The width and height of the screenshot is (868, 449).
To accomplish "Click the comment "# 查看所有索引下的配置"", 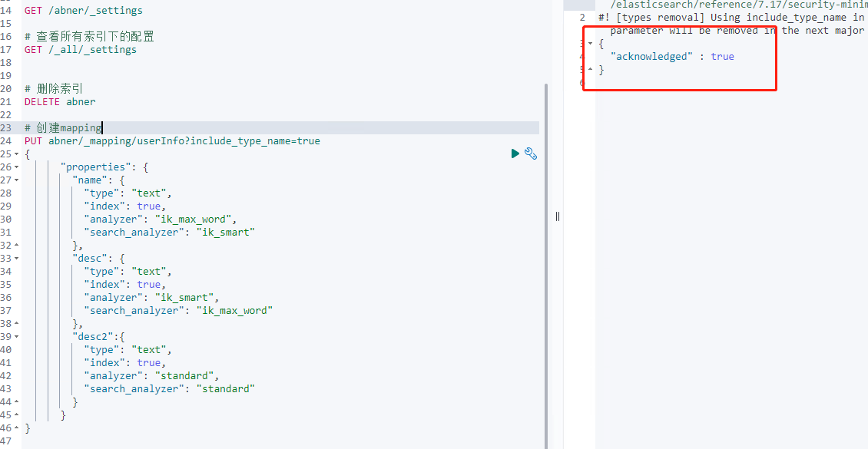I will (89, 37).
